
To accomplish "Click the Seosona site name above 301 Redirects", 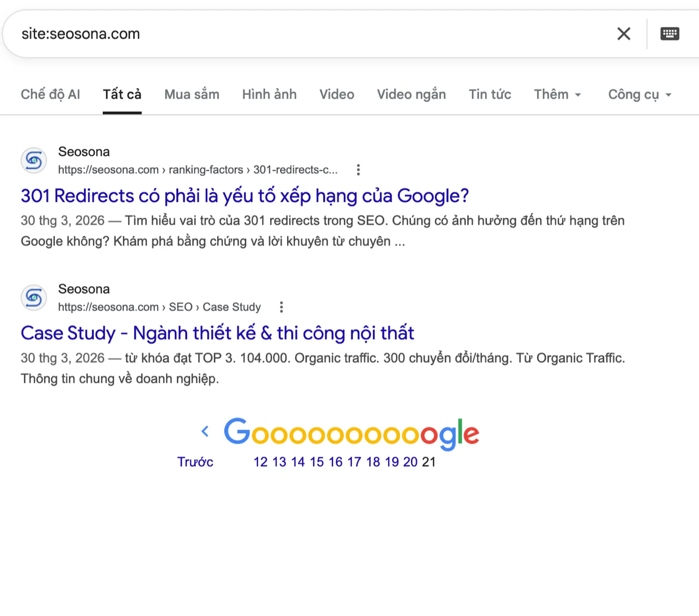I will click(x=84, y=152).
